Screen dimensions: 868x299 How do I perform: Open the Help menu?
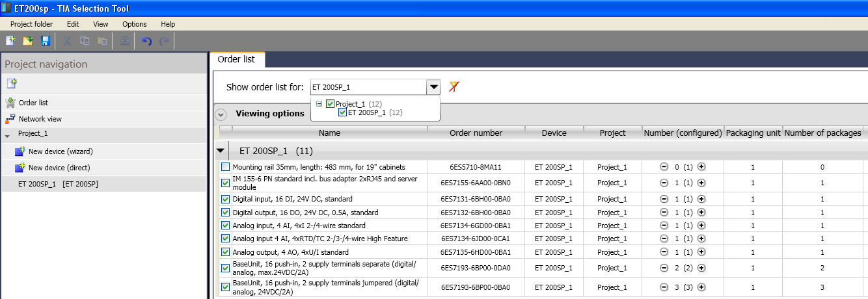(168, 24)
